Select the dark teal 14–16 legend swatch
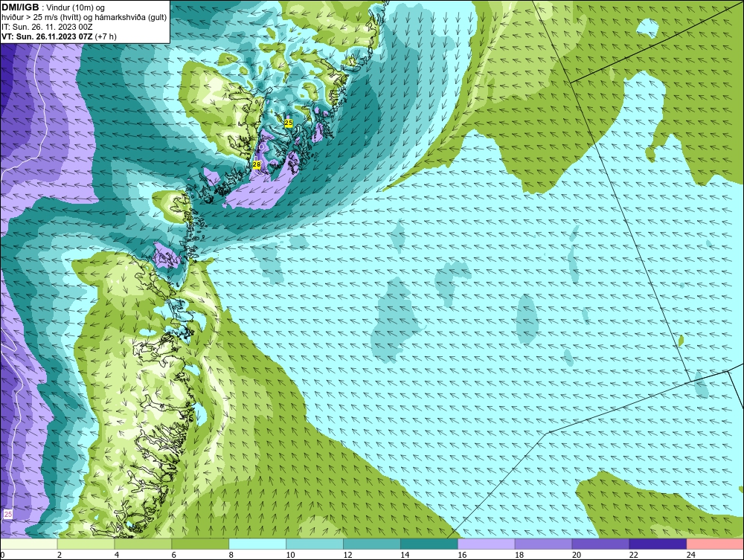 pos(429,544)
